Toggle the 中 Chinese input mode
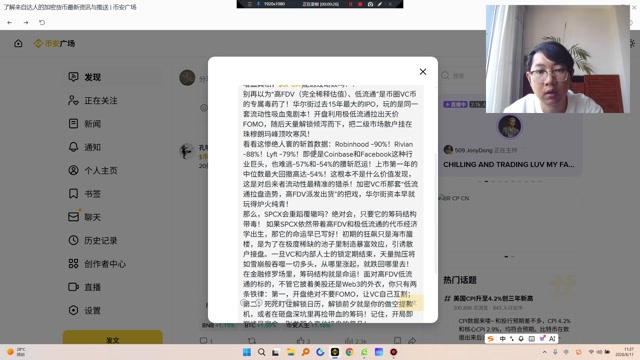Screen dimensions: 640x360 503,339
